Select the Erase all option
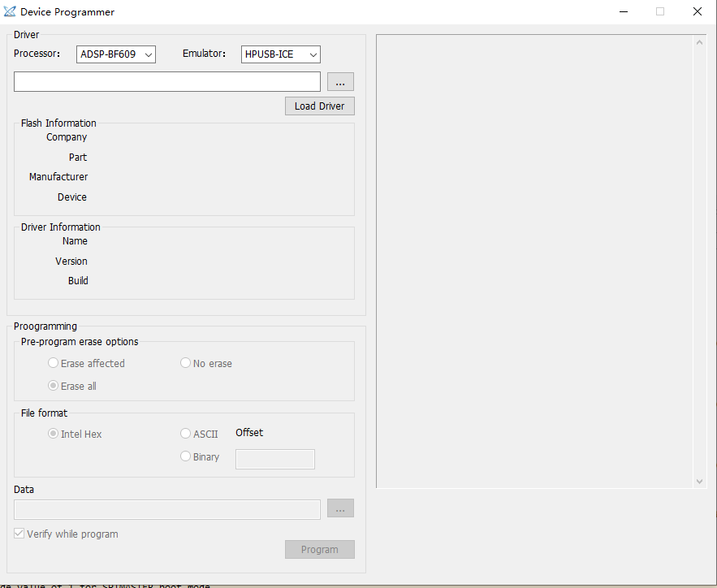Image resolution: width=717 pixels, height=588 pixels. [53, 386]
